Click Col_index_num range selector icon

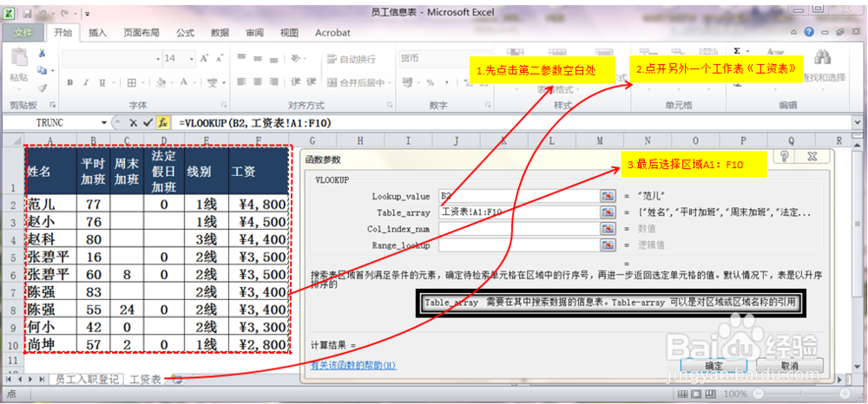click(x=608, y=229)
